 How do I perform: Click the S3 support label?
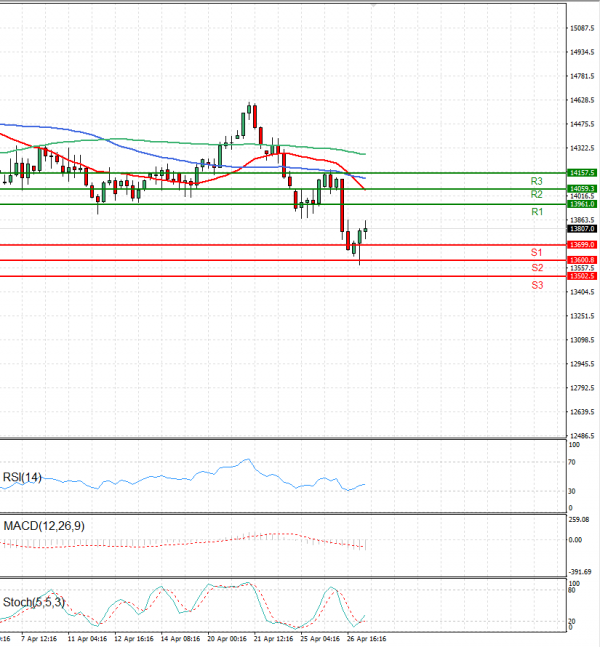click(537, 285)
